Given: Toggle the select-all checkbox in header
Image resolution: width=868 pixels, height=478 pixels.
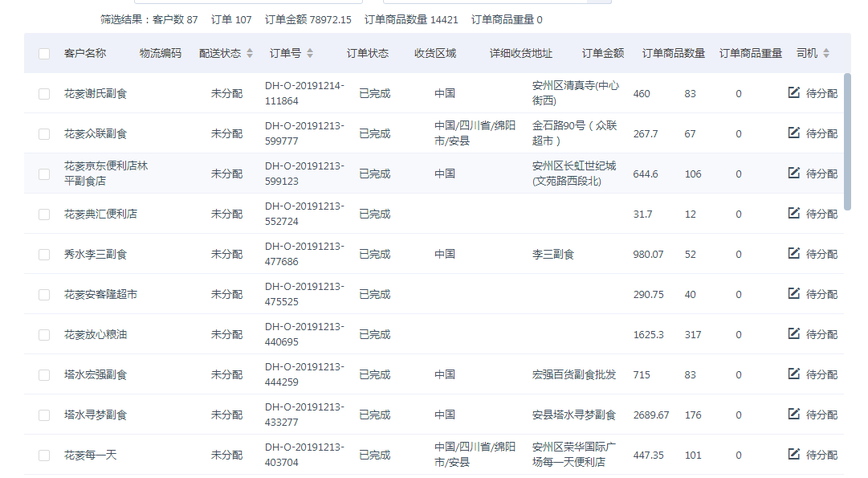Looking at the screenshot, I should coord(44,54).
